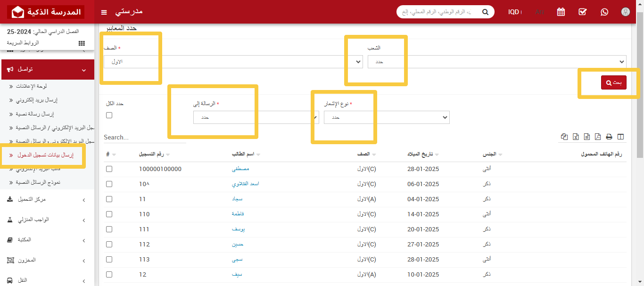Viewport: 644px width, 286px height.
Task: Open the نوع الإشعار notification type dropdown
Action: (x=386, y=117)
